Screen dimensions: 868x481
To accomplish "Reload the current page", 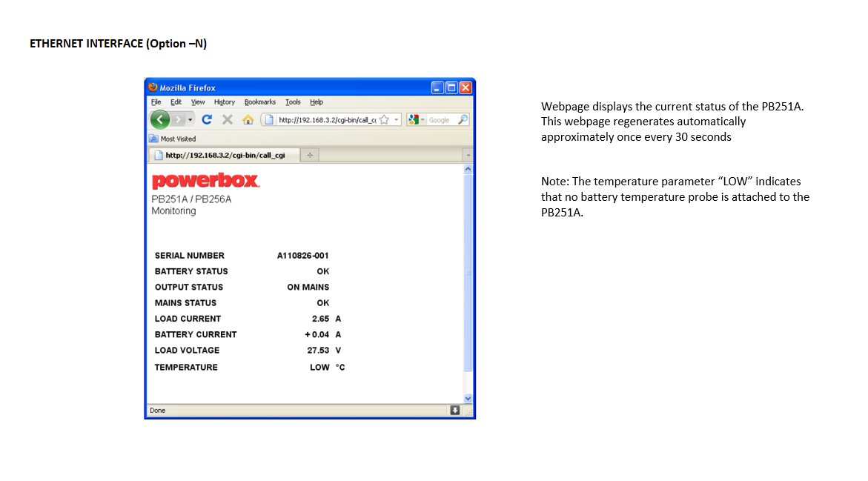I will pyautogui.click(x=207, y=119).
